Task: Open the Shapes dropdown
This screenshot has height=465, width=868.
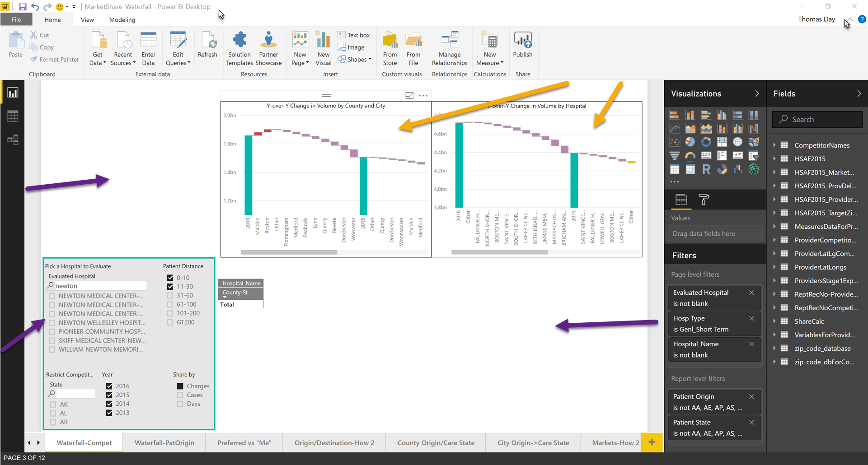Action: (x=355, y=60)
